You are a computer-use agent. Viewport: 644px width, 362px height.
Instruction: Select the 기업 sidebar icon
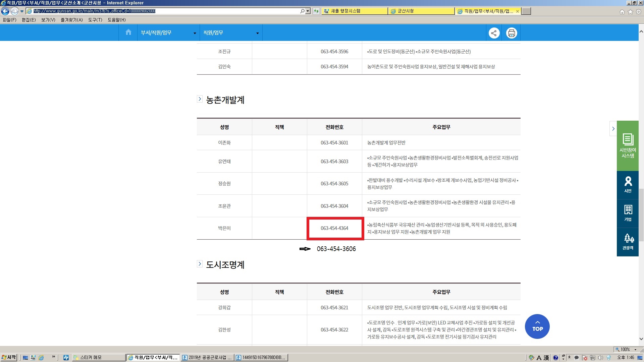(627, 214)
